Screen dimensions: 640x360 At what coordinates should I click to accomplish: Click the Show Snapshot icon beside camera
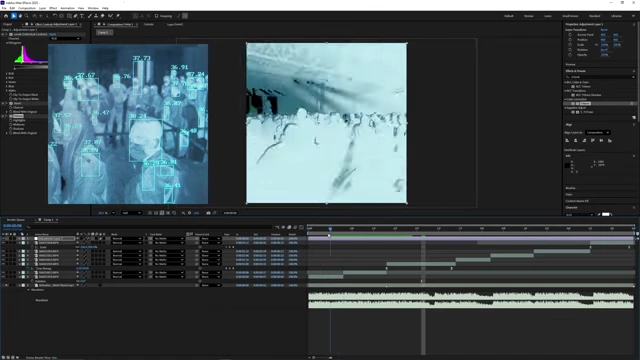(214, 213)
